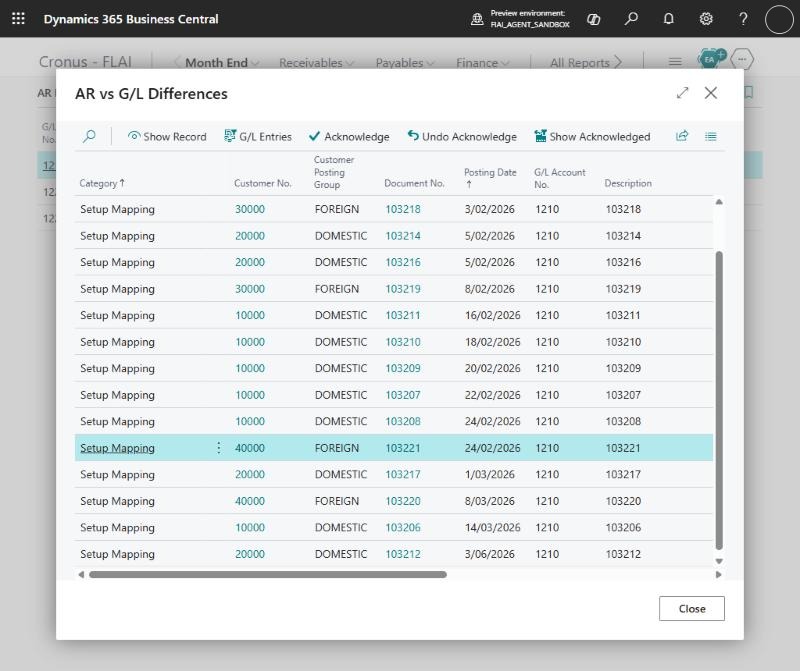This screenshot has width=800, height=671.
Task: Open document 103209 link
Action: [403, 368]
